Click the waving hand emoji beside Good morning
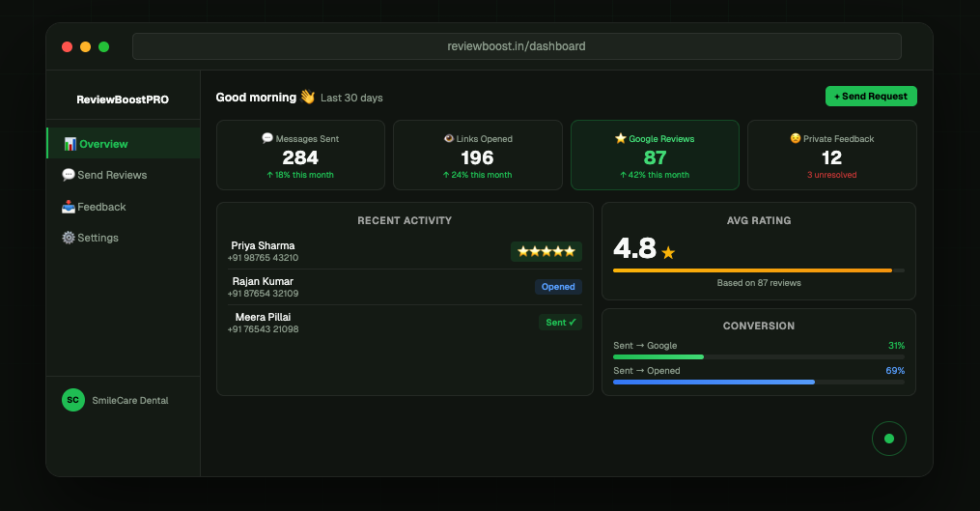 pyautogui.click(x=307, y=97)
